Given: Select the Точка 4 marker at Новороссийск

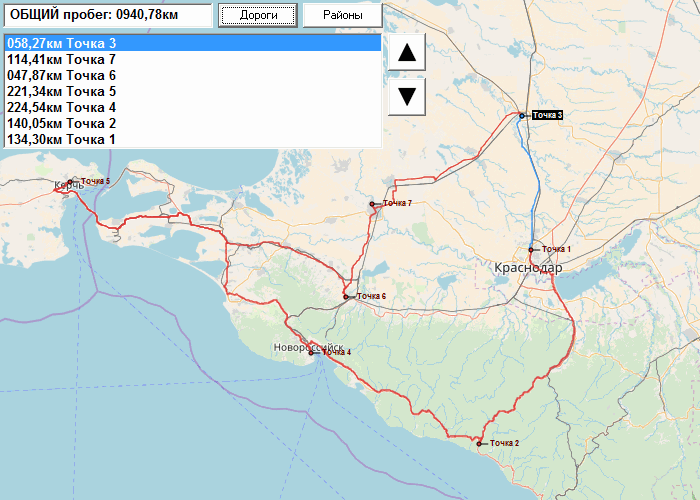Looking at the screenshot, I should click(x=311, y=353).
